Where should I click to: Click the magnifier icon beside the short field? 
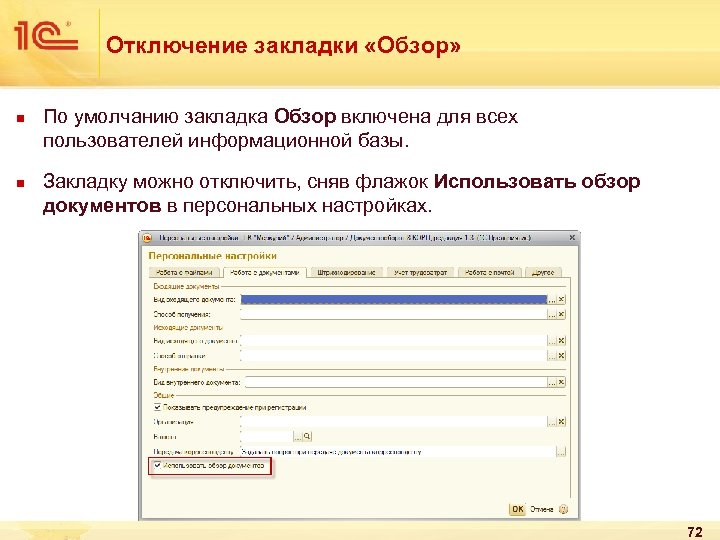coord(307,436)
